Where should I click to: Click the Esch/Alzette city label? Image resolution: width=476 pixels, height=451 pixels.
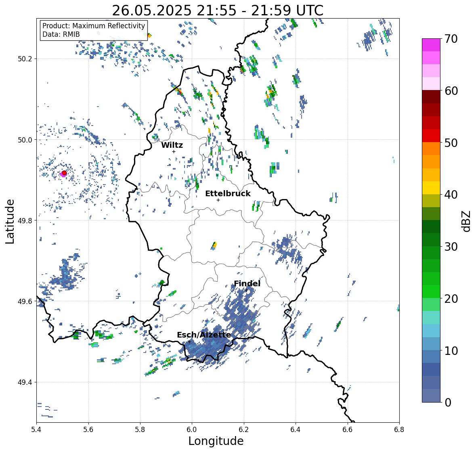pos(204,335)
